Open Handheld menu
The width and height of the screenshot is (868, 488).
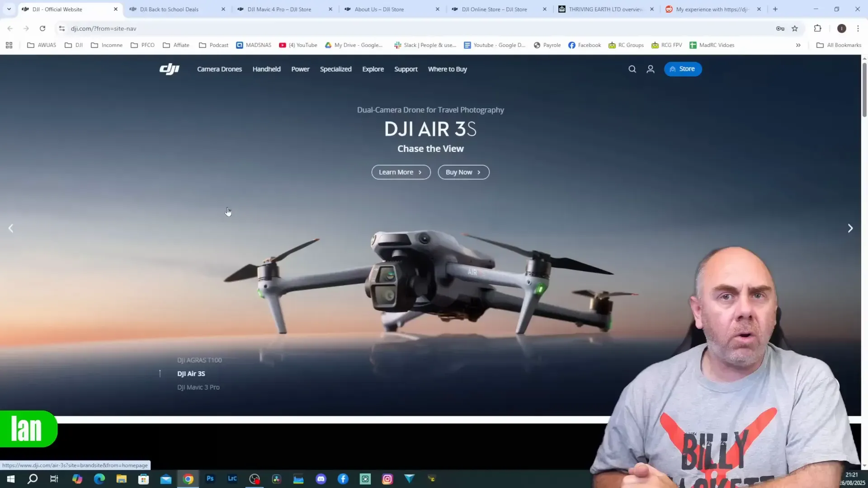(267, 69)
